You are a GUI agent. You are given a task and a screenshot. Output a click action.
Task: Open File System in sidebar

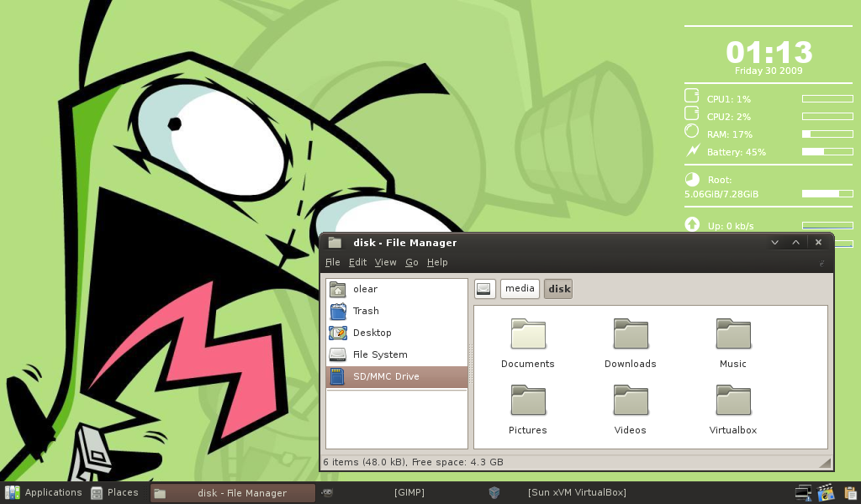coord(397,354)
